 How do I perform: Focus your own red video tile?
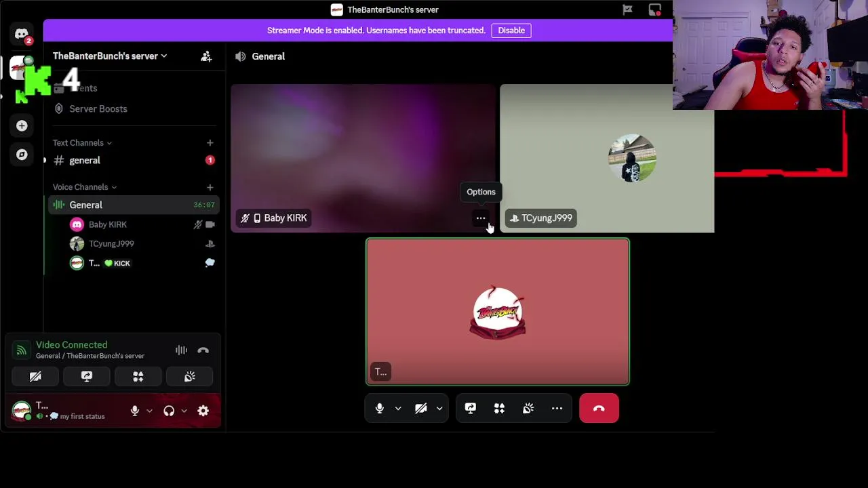click(498, 312)
